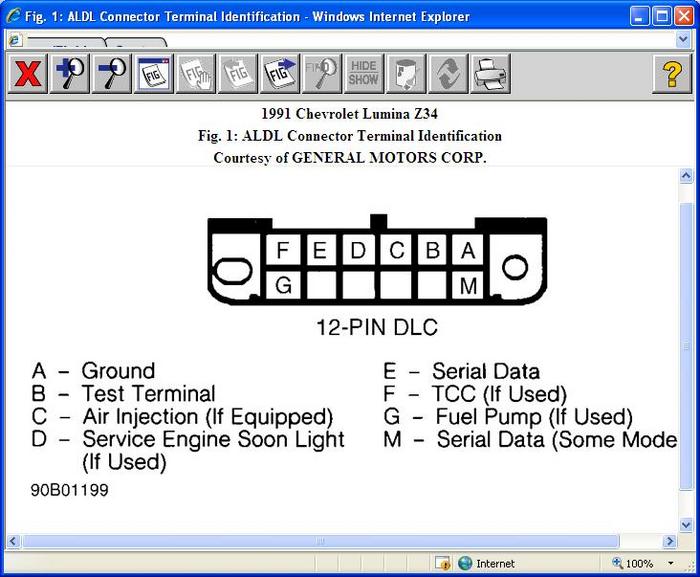The image size is (700, 577).
Task: Click the vertical scrollbar thumb
Action: pyautogui.click(x=686, y=347)
